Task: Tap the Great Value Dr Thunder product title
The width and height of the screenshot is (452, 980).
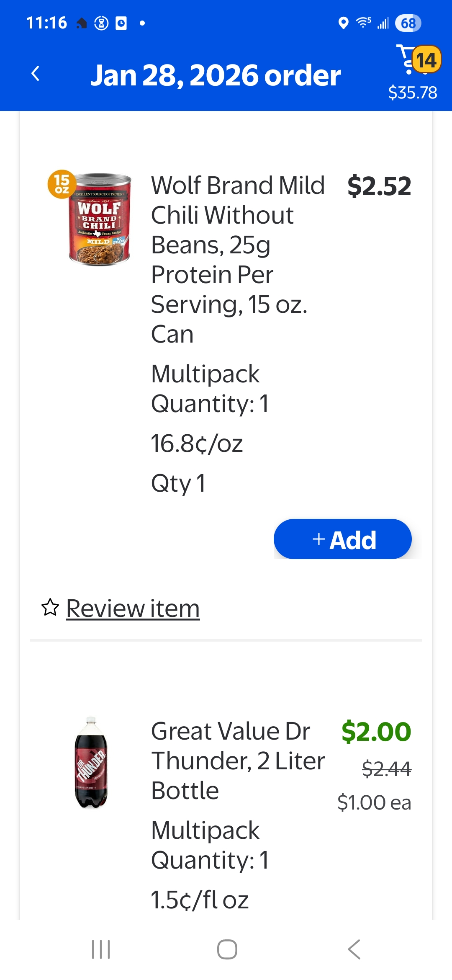Action: 237,761
